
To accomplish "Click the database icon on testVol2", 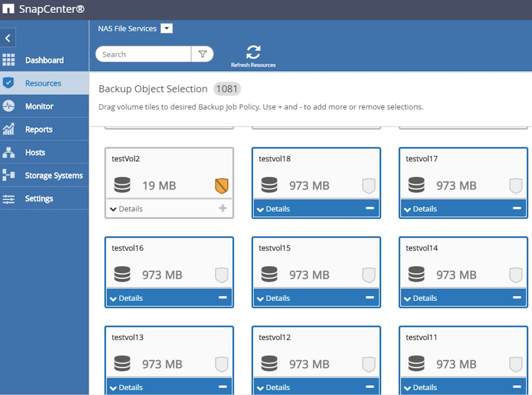I will click(122, 185).
